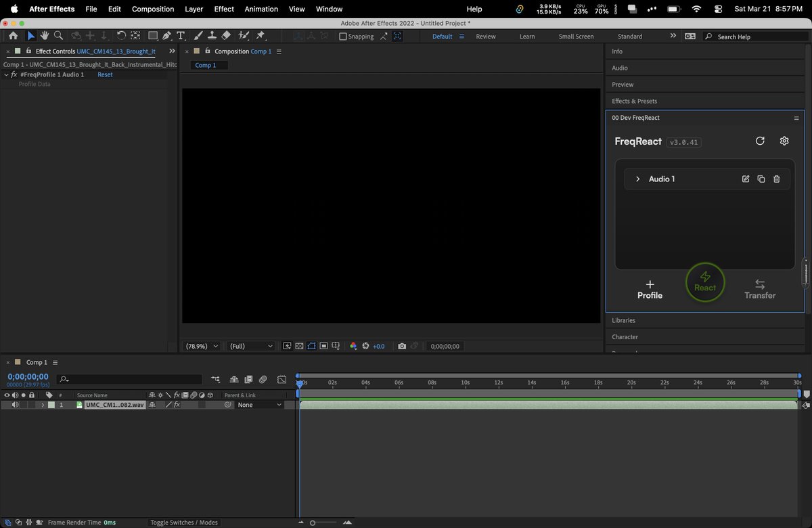
Task: Enable the Snapping checkbox
Action: (x=342, y=37)
